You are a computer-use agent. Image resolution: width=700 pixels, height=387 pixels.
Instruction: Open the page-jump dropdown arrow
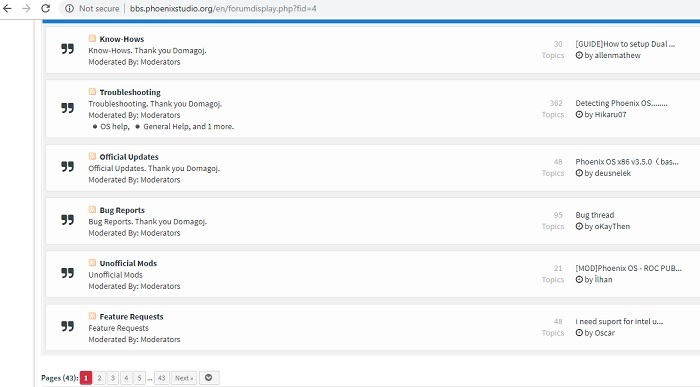[x=208, y=378]
